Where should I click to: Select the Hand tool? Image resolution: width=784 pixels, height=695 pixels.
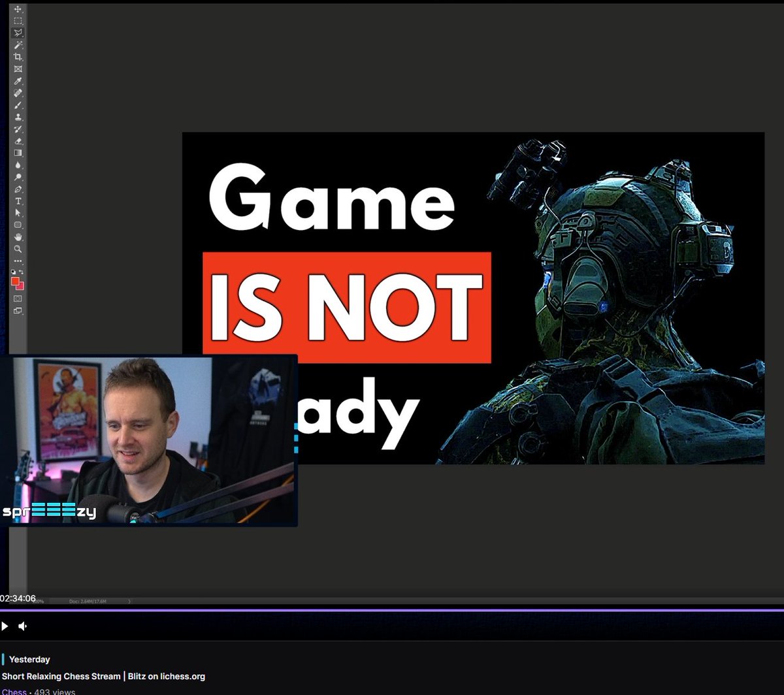(x=18, y=236)
